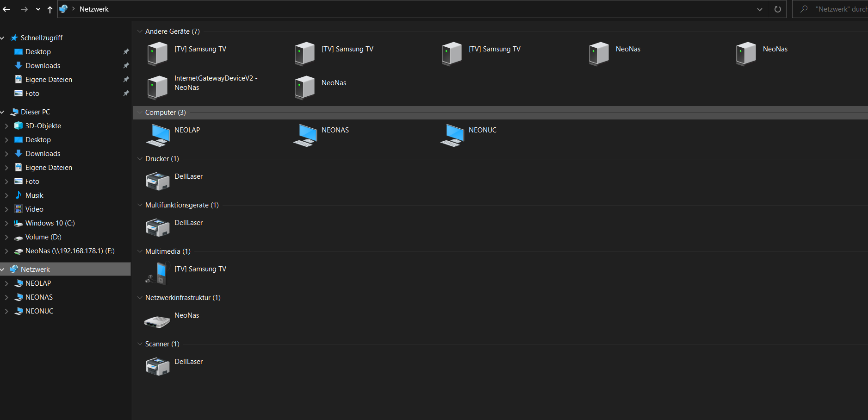This screenshot has height=420, width=868.
Task: Click the pin icon beside pinned Eigene Dateien
Action: 126,79
